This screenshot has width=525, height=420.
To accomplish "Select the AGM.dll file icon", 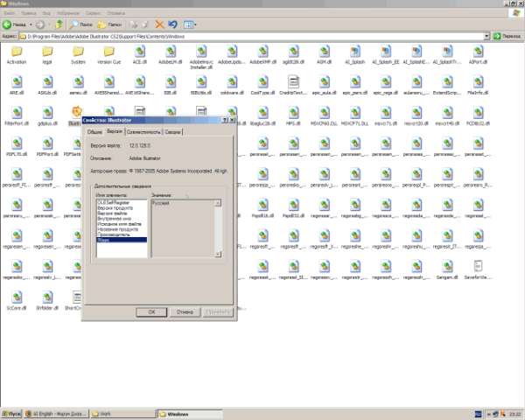I will pyautogui.click(x=324, y=52).
